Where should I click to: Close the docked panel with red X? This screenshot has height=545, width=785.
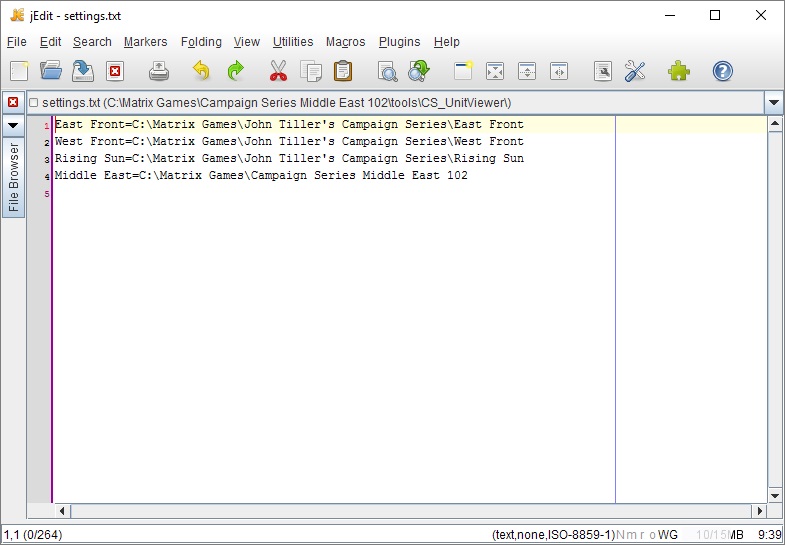[x=13, y=102]
